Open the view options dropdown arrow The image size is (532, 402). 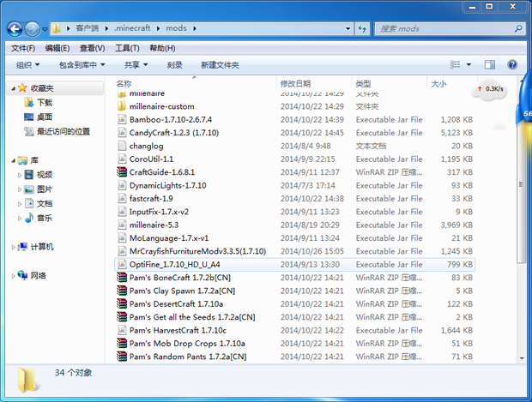coord(469,64)
